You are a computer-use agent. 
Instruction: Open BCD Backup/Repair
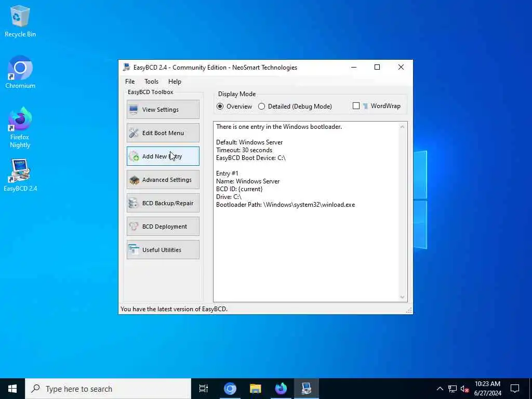coord(163,203)
